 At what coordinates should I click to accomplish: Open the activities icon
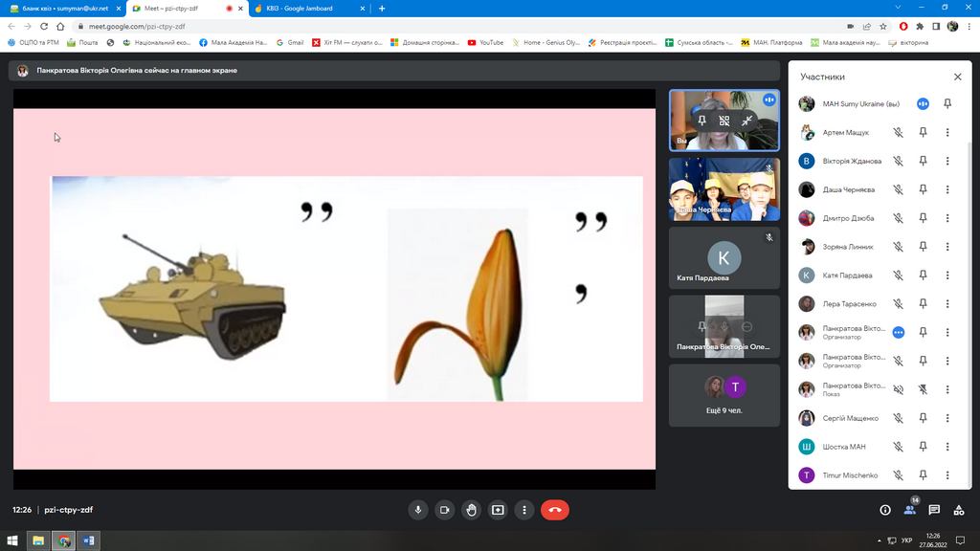(x=959, y=510)
